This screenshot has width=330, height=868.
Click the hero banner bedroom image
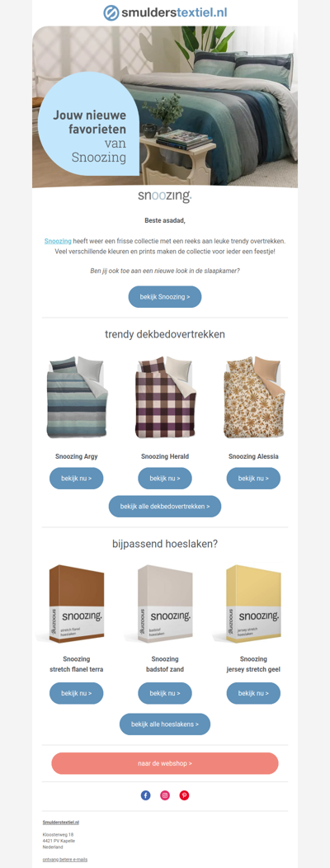165,106
